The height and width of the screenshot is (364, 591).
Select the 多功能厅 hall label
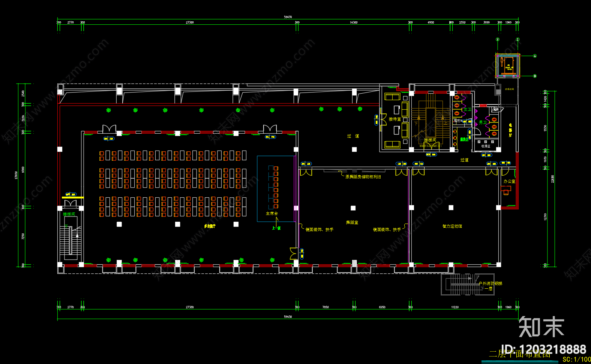click(x=210, y=226)
